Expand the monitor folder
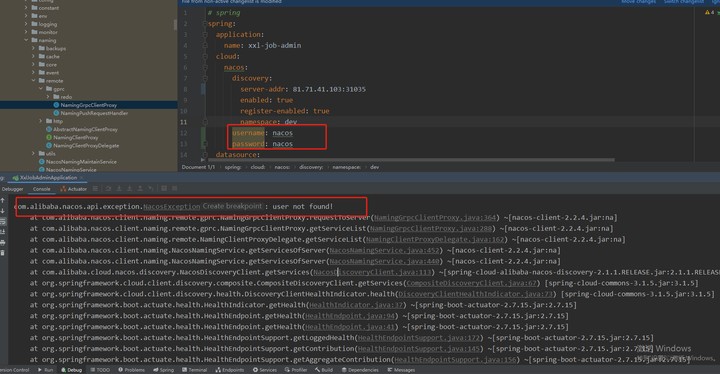 click(26, 32)
